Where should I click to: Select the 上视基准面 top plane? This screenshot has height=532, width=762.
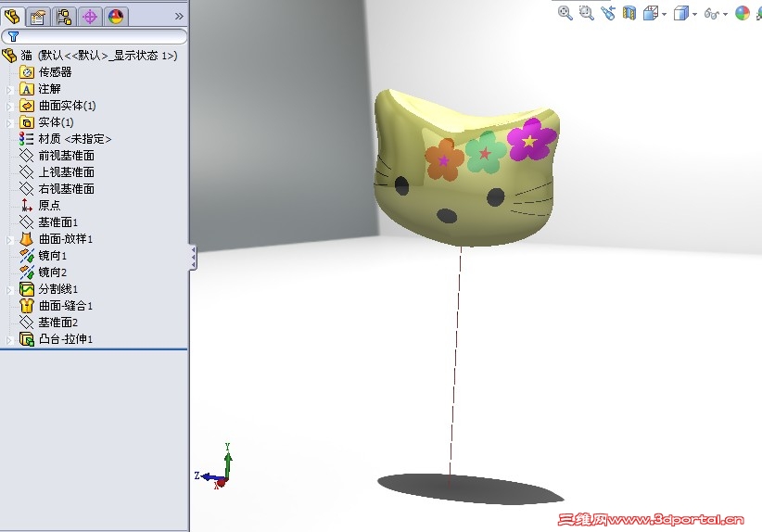coord(57,172)
